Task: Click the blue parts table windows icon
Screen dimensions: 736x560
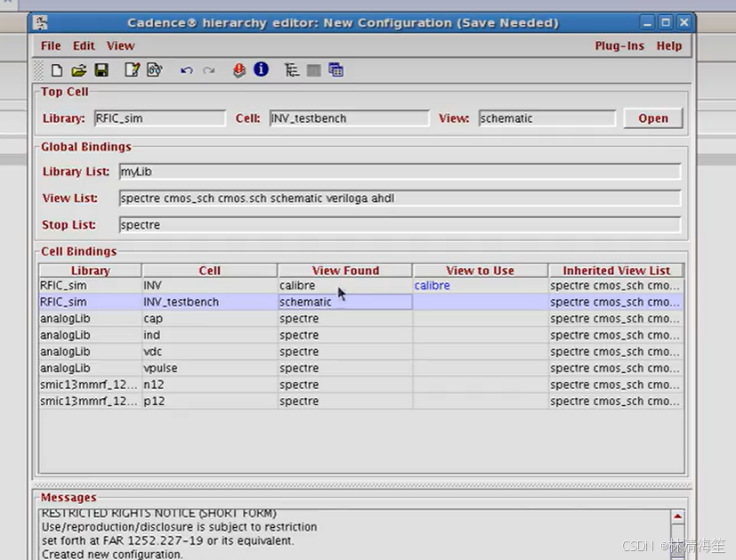Action: click(x=336, y=70)
